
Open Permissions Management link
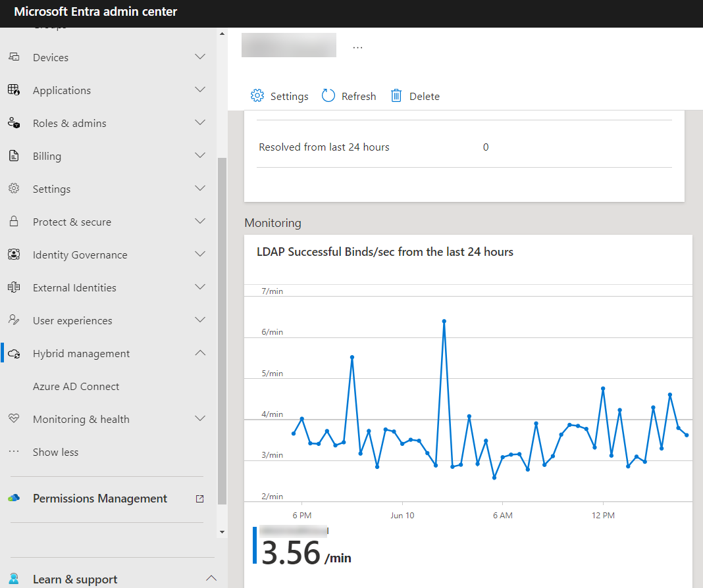(100, 499)
